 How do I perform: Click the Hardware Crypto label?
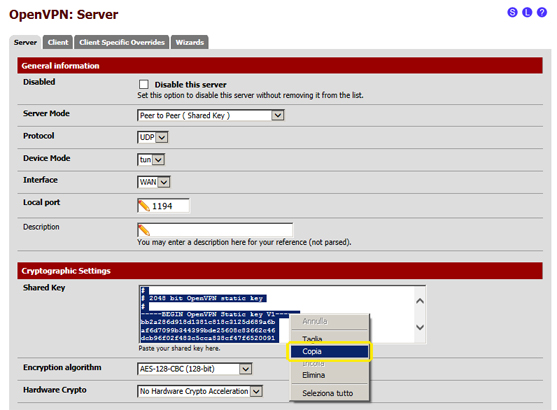55,390
